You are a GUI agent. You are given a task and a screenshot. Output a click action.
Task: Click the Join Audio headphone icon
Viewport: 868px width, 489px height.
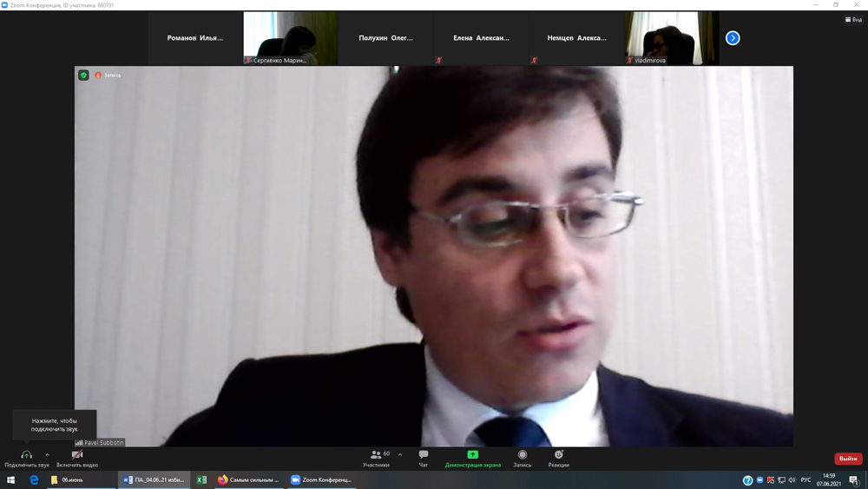(x=26, y=454)
